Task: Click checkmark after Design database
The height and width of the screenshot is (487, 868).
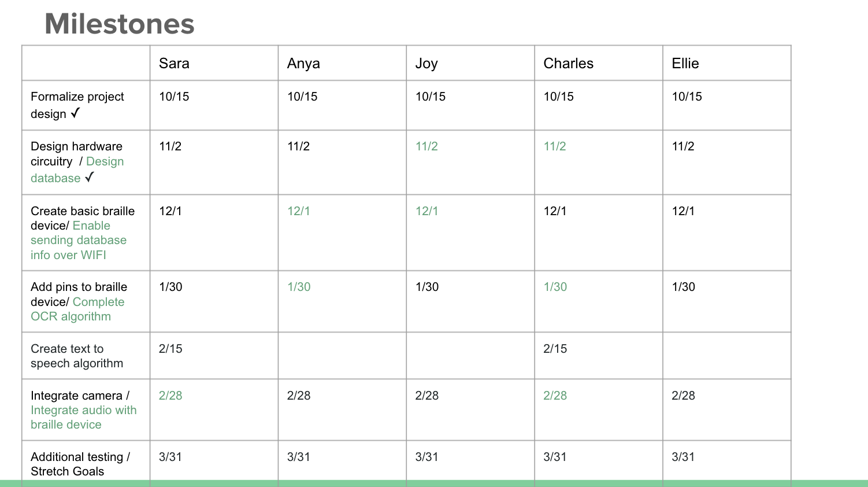Action: (89, 177)
